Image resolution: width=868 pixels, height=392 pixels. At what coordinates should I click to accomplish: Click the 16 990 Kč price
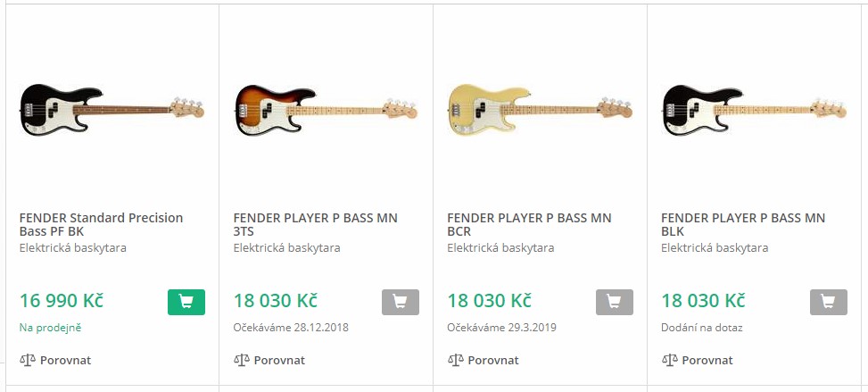[62, 301]
